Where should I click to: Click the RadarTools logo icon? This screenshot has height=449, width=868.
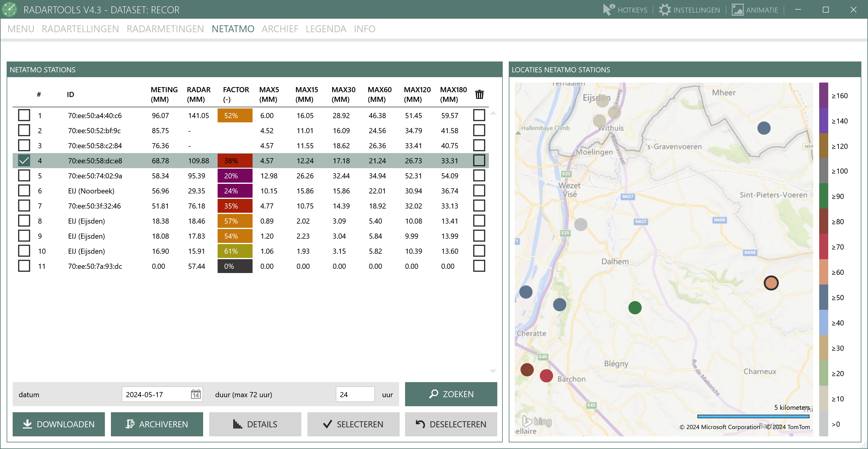coord(10,9)
